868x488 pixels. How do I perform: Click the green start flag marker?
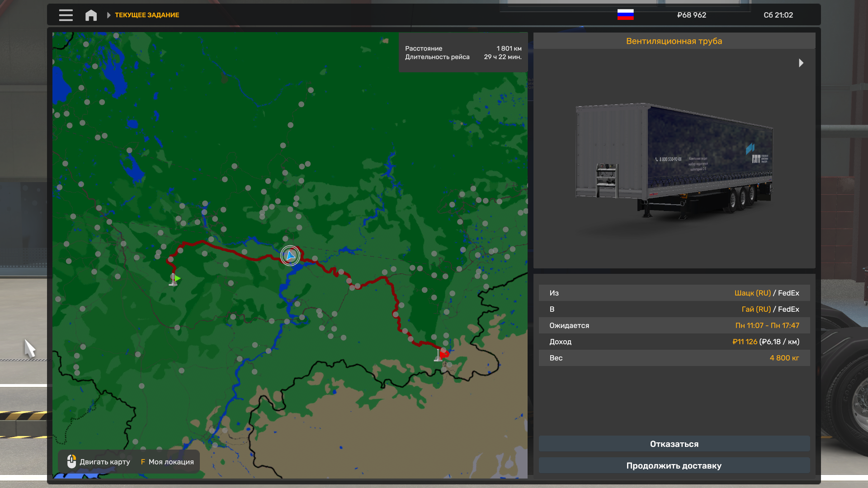point(175,279)
